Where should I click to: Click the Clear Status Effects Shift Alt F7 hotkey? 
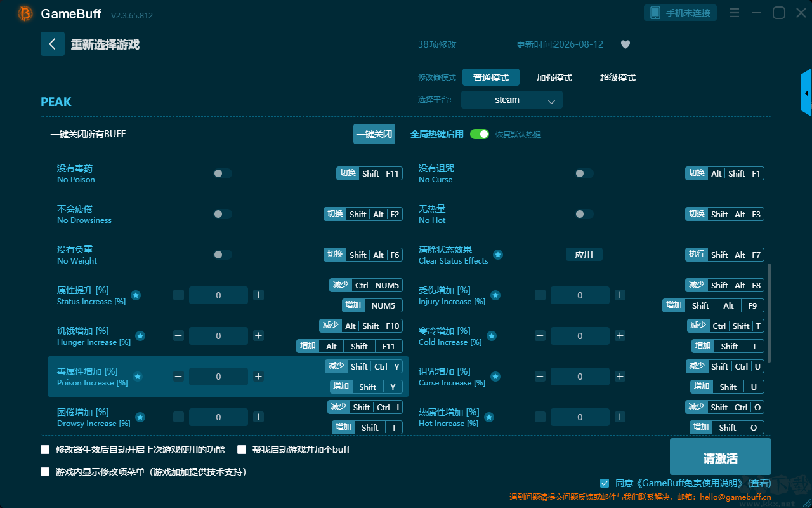[724, 255]
